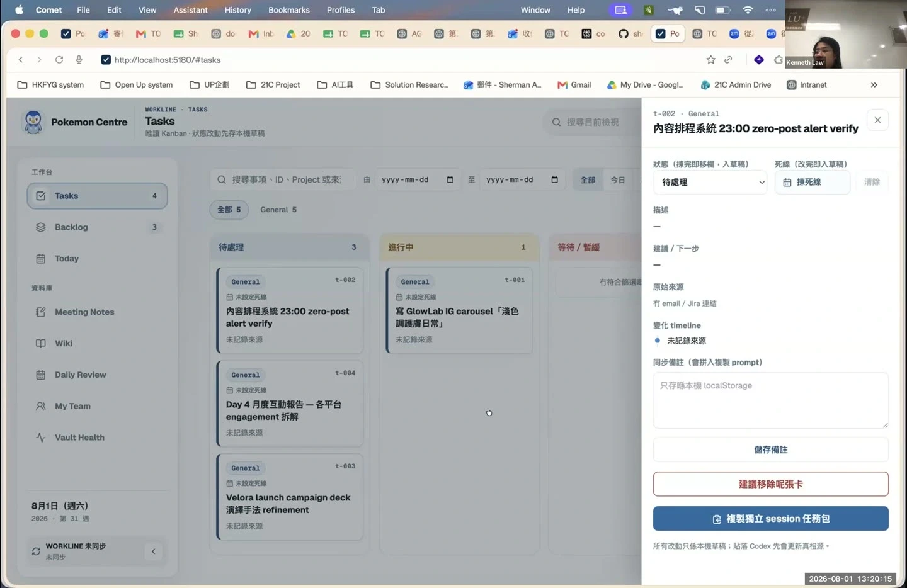907x588 pixels.
Task: Open the t-004 Day 4 engagement card
Action: tap(290, 404)
